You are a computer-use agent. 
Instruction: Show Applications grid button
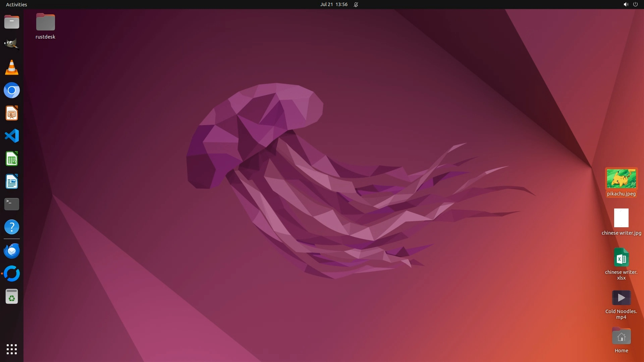click(x=11, y=349)
